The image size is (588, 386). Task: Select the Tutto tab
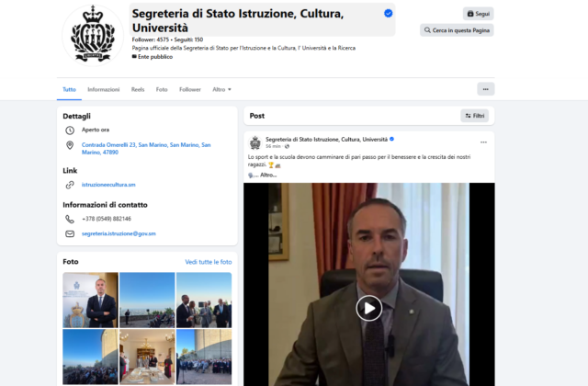[x=69, y=89]
